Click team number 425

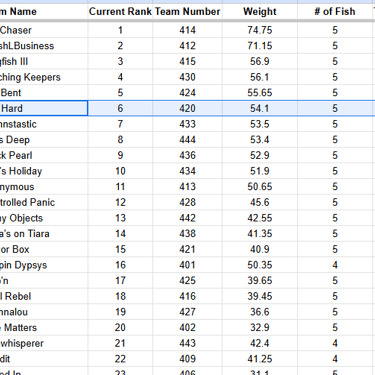187,281
